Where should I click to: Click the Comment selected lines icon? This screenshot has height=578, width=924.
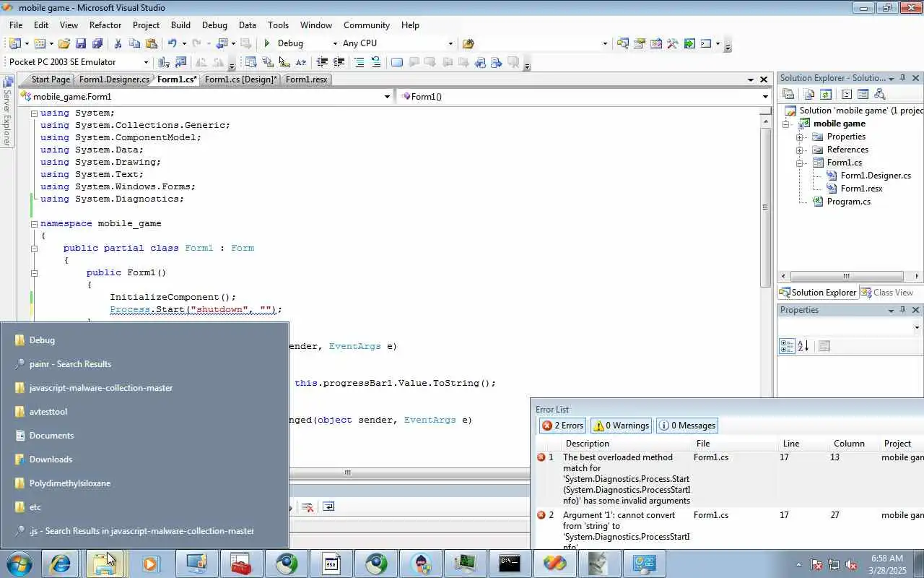(x=359, y=62)
